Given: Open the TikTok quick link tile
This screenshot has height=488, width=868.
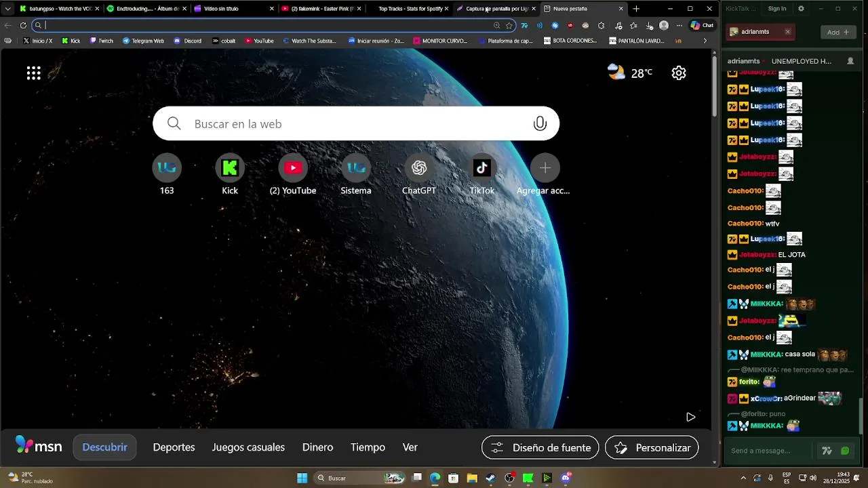Looking at the screenshot, I should [x=482, y=175].
